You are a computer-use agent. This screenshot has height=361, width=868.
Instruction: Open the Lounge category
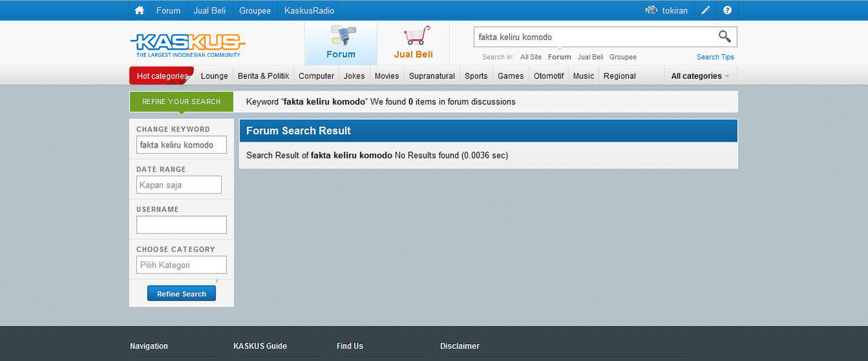(x=214, y=76)
